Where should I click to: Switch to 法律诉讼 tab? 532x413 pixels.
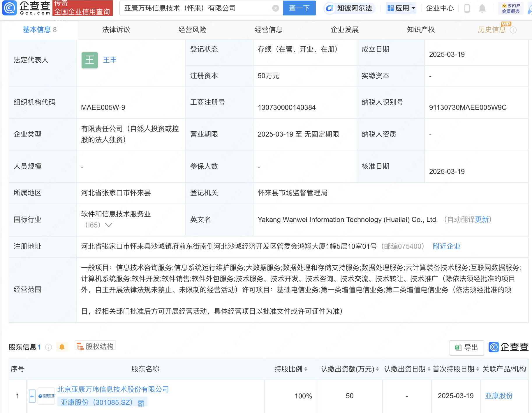pos(116,30)
